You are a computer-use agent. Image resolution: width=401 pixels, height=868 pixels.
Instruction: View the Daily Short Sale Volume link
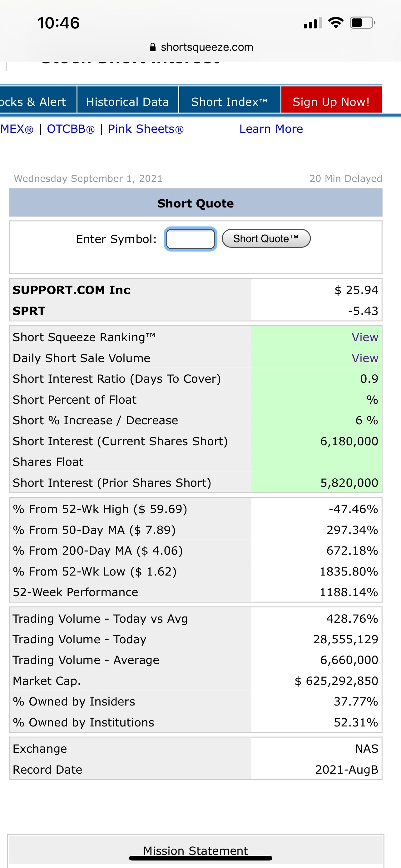coord(365,358)
